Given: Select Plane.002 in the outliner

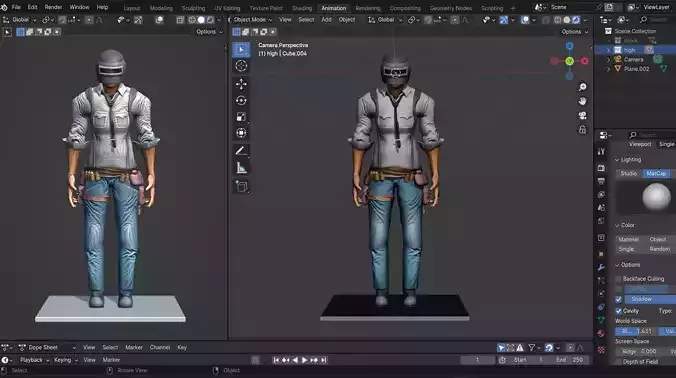Looking at the screenshot, I should tap(636, 69).
